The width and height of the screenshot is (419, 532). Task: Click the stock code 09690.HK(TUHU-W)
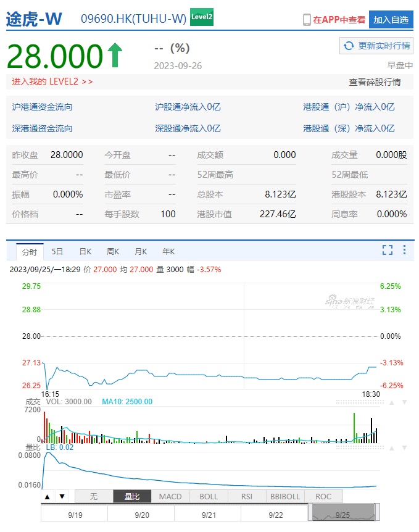[x=134, y=19]
